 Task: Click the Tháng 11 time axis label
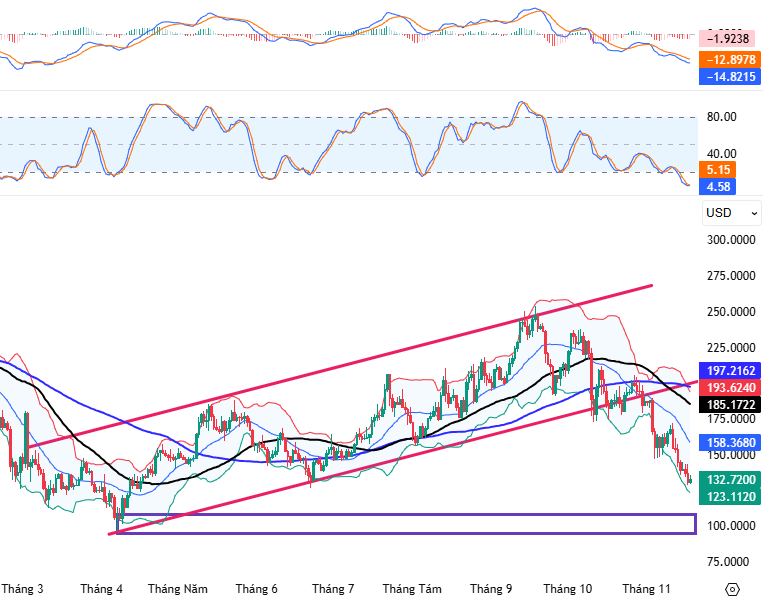point(645,589)
